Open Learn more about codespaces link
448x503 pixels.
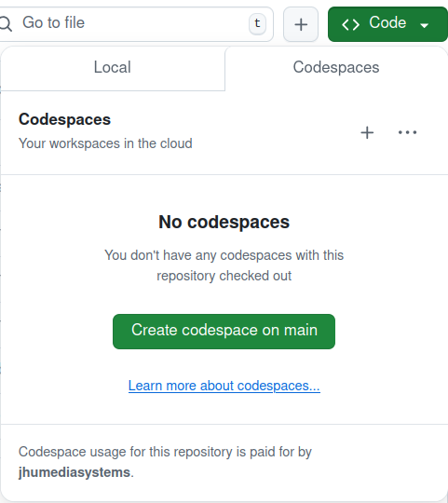(x=224, y=386)
